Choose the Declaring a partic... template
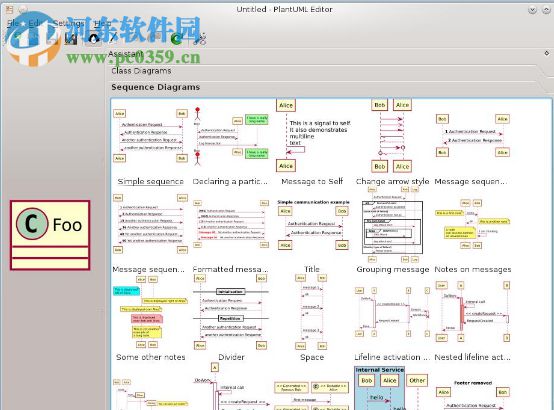 coord(230,146)
